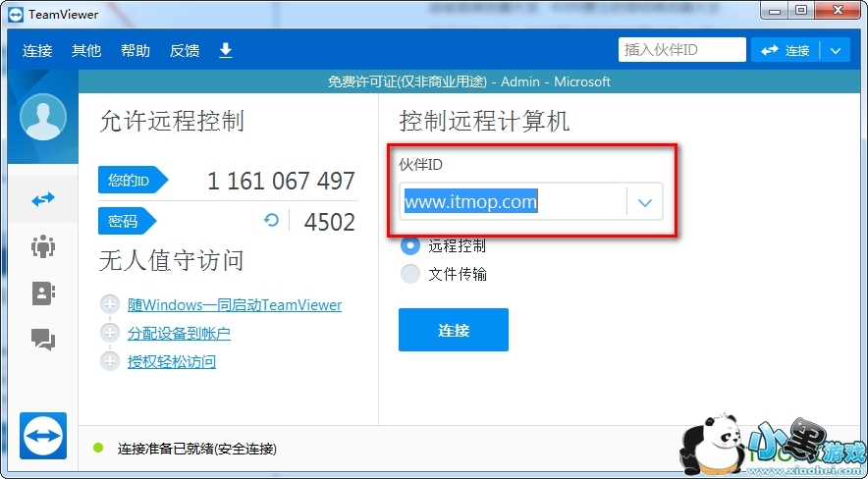Viewport: 868px width, 479px height.
Task: Open the 其他 menu
Action: (x=86, y=51)
